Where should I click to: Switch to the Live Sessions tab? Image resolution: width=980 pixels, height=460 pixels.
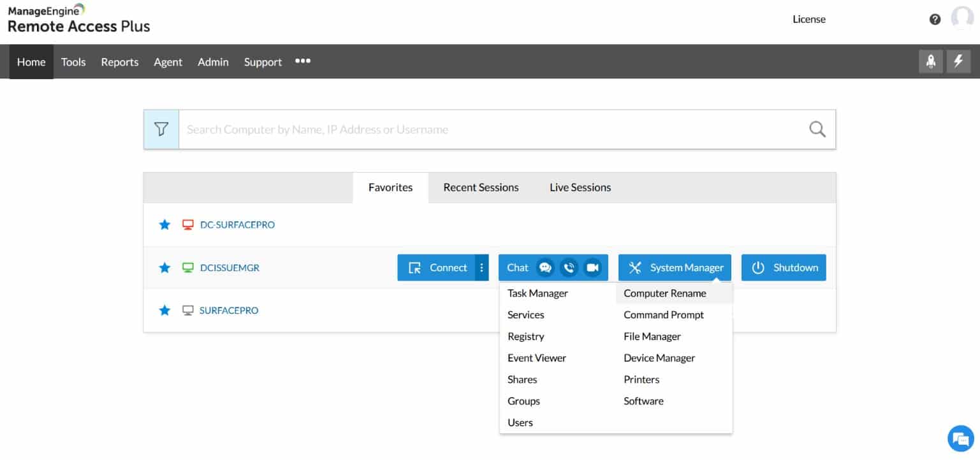click(x=580, y=188)
